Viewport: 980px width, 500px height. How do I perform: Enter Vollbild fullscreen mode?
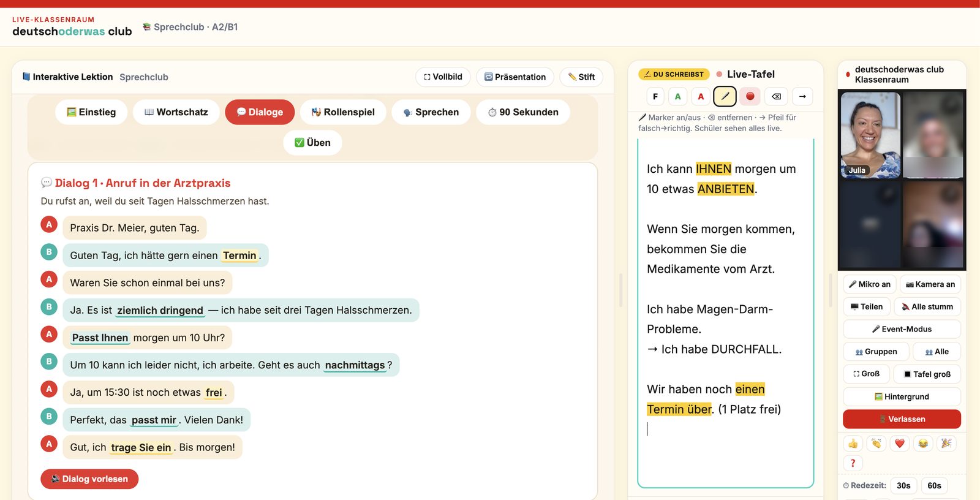tap(443, 77)
